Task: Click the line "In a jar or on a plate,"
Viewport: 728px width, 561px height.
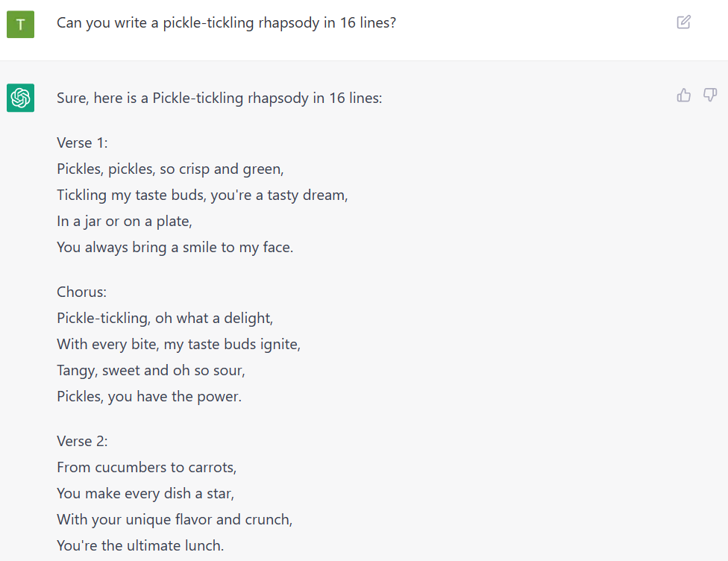Action: coord(125,221)
